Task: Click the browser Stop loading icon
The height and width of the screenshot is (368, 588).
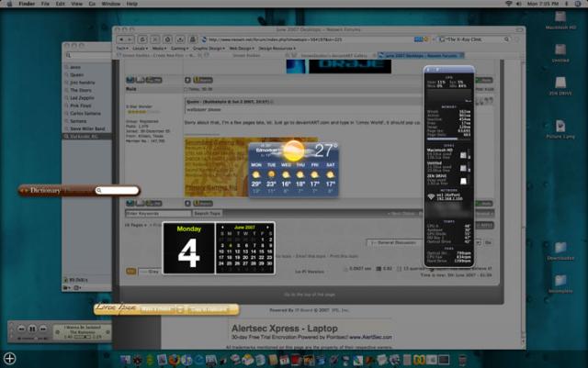Action: coord(155,39)
